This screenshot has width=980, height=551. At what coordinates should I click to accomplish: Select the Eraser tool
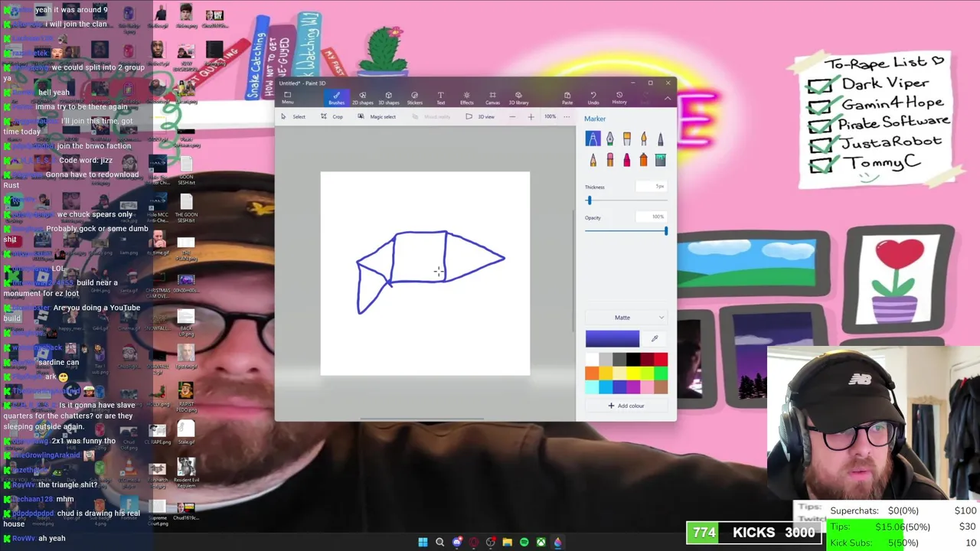(609, 159)
